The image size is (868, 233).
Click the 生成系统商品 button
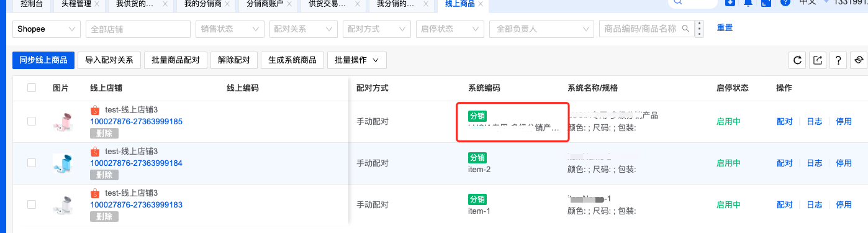pos(292,60)
